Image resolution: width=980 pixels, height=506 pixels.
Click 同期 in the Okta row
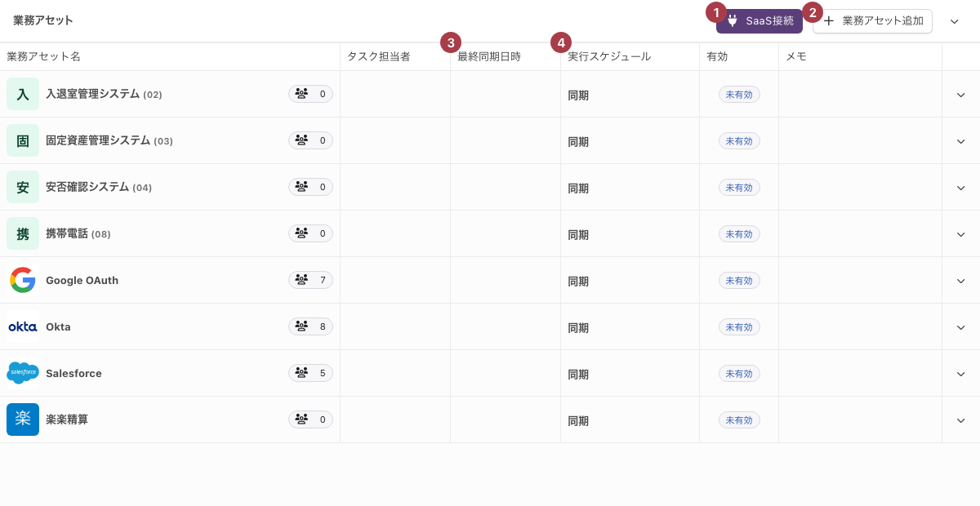[578, 328]
